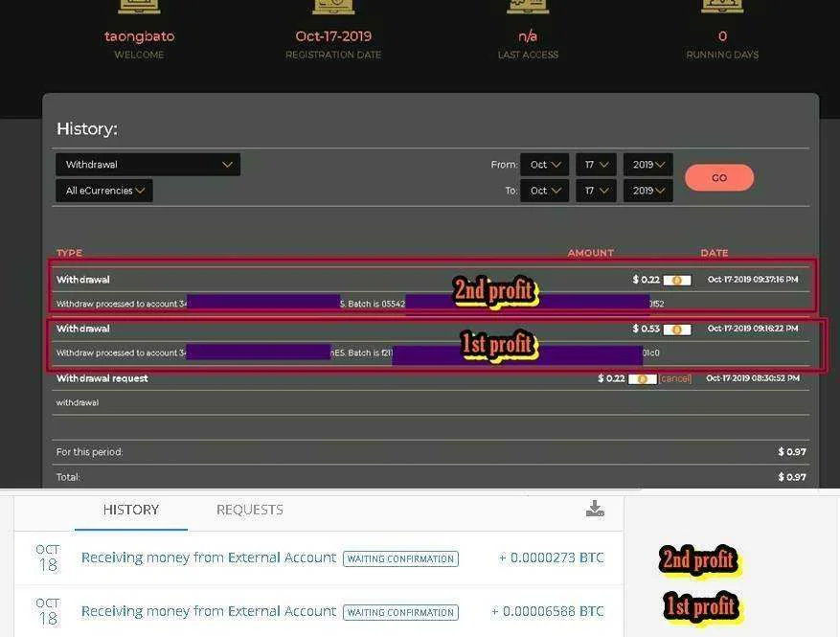The height and width of the screenshot is (637, 840).
Task: Click the AMOUNT column header
Action: pos(591,253)
